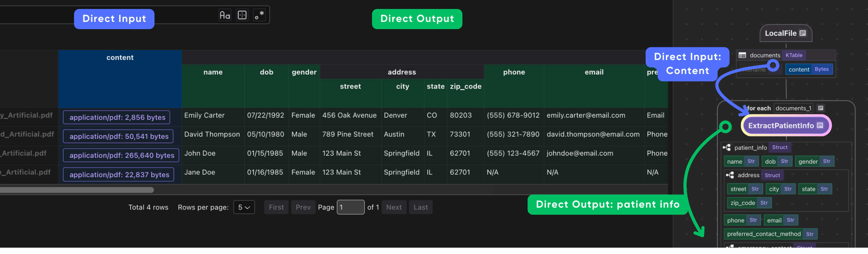Open the rows per page dropdown
Screen dimensions: 868x254
point(244,207)
